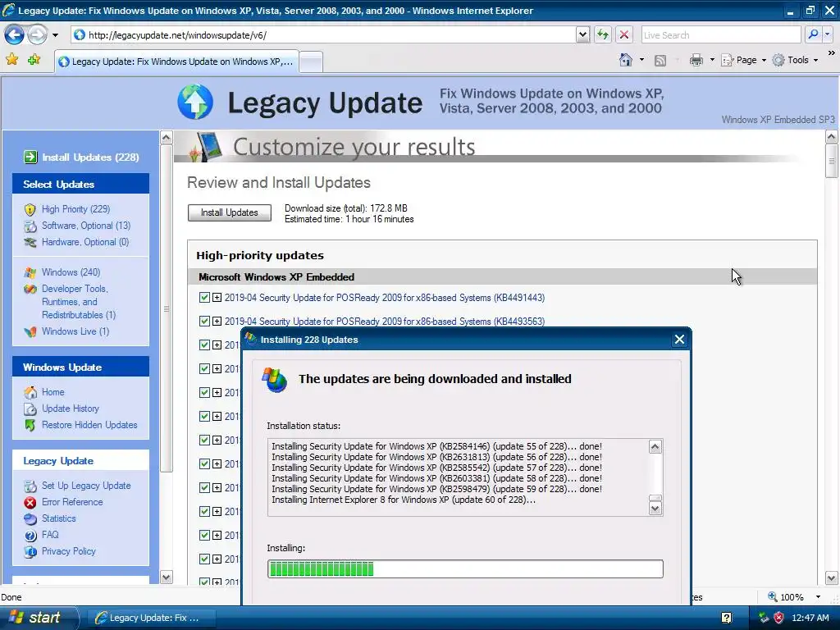Expand the fourth update's plus box

point(217,368)
